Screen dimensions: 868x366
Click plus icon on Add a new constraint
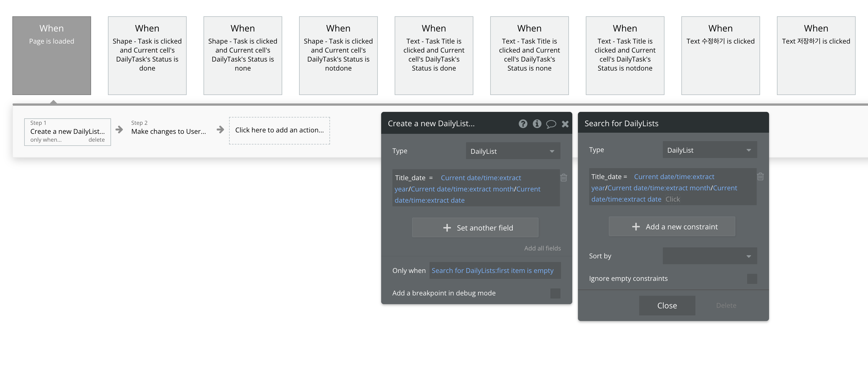click(636, 227)
